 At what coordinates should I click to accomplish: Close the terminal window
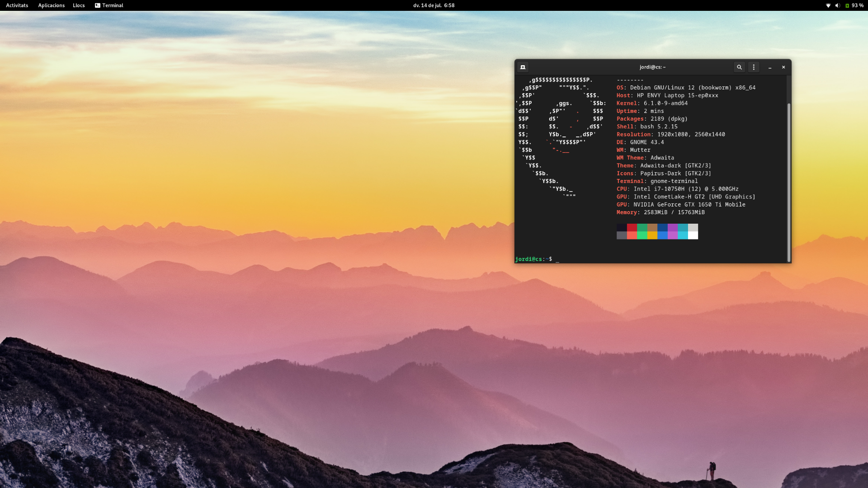click(x=783, y=67)
